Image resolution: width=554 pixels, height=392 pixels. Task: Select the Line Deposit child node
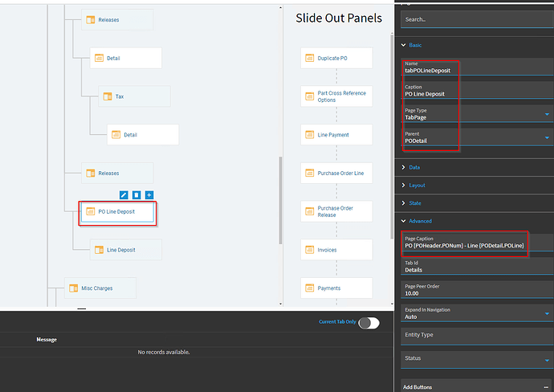coord(126,250)
